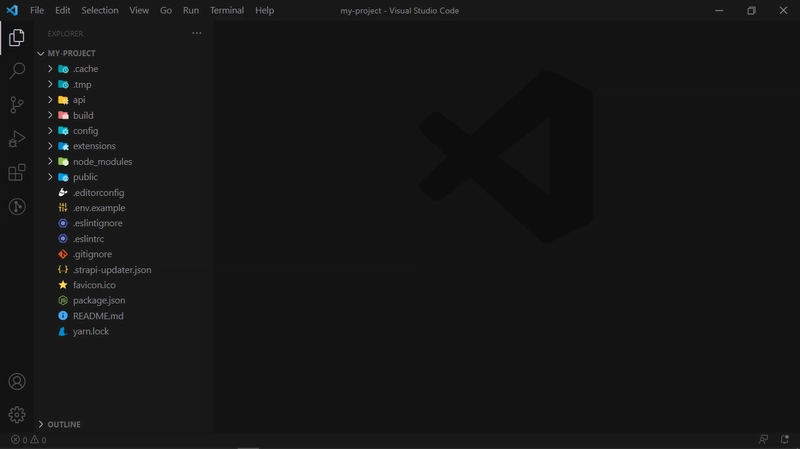This screenshot has width=800, height=449.
Task: Open the Accounts icon
Action: (16, 382)
